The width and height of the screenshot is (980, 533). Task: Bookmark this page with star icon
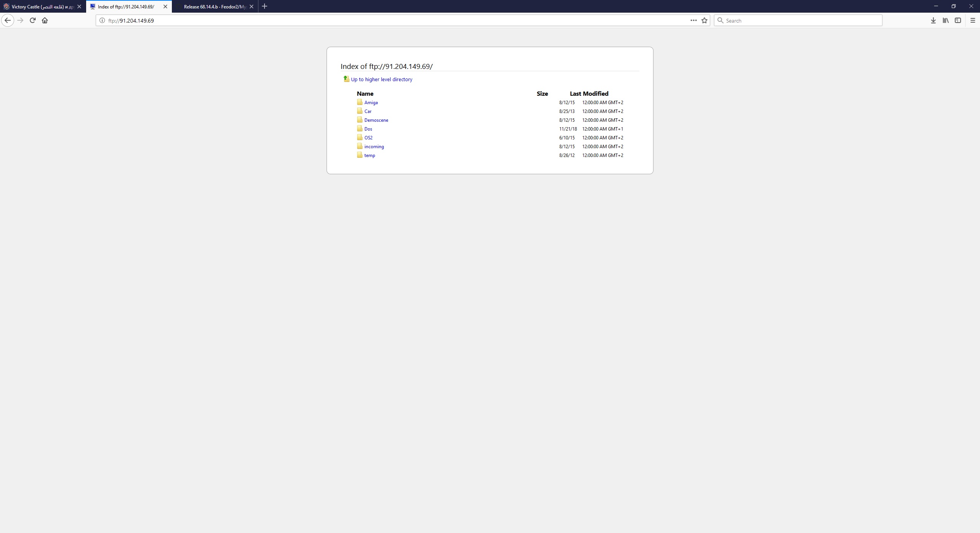(704, 20)
